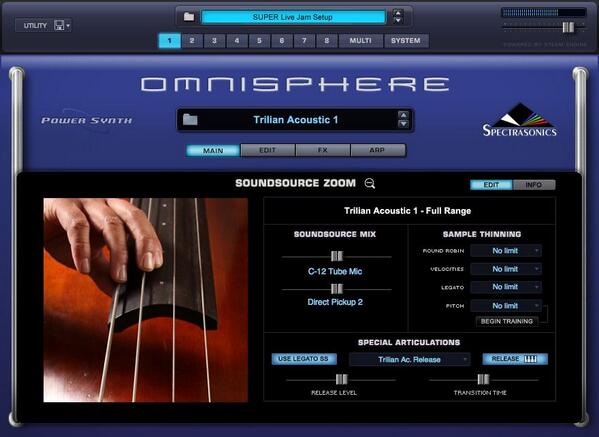Click the Direct Pickup 2 label
The width and height of the screenshot is (599, 437).
(335, 302)
